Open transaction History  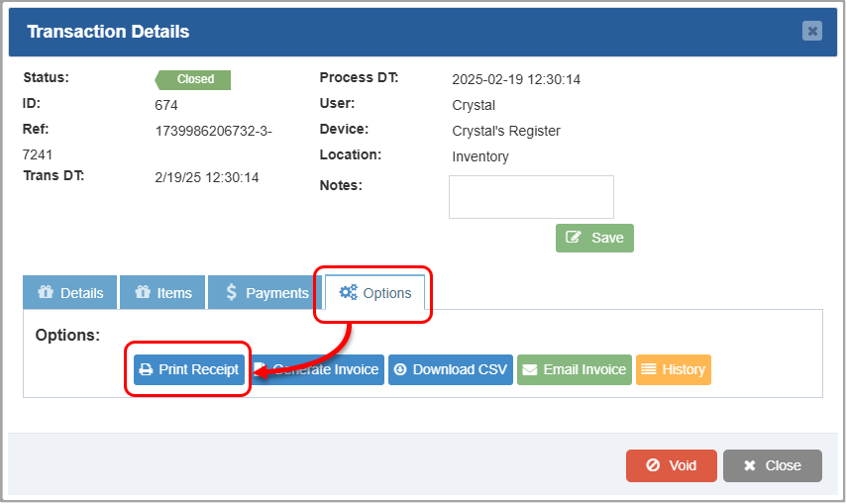pos(674,369)
